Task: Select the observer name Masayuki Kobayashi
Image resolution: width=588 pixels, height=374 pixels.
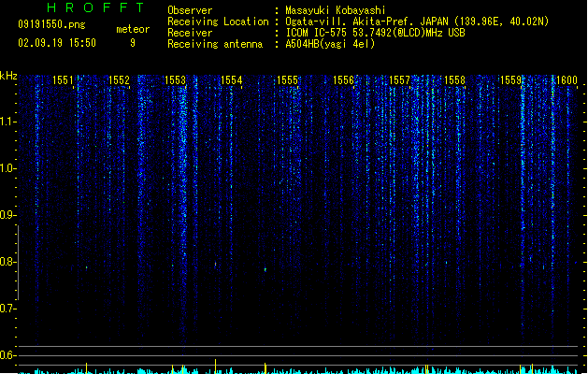Action: click(336, 10)
